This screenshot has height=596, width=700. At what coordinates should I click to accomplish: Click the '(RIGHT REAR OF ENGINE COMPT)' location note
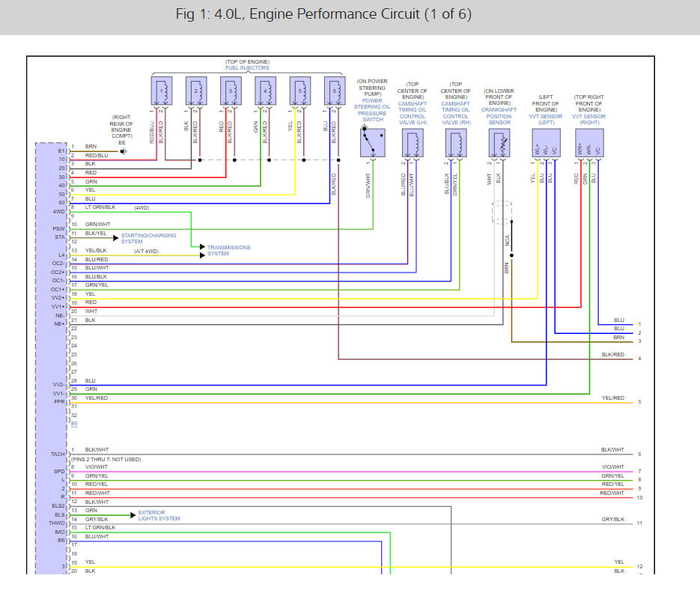click(121, 127)
